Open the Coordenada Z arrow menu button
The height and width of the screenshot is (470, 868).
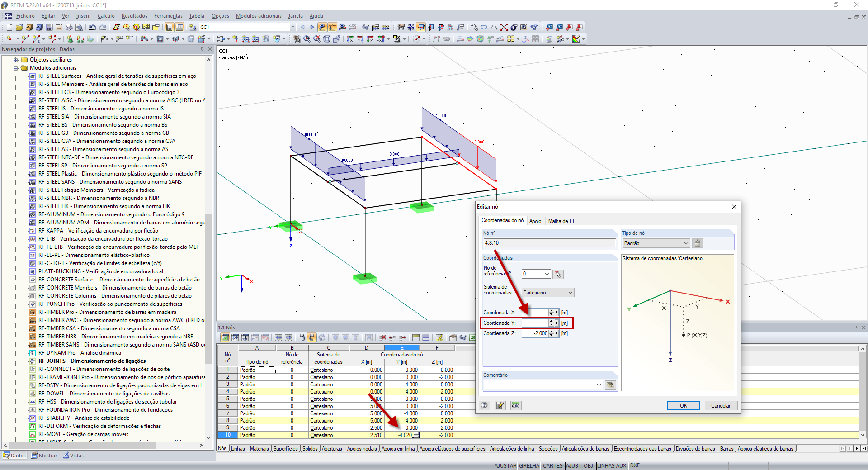pyautogui.click(x=557, y=333)
